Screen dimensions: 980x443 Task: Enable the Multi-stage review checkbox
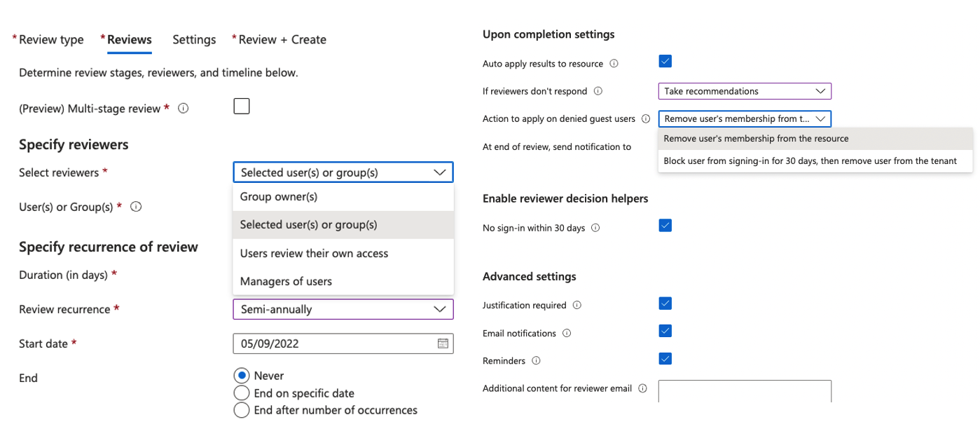pos(242,107)
